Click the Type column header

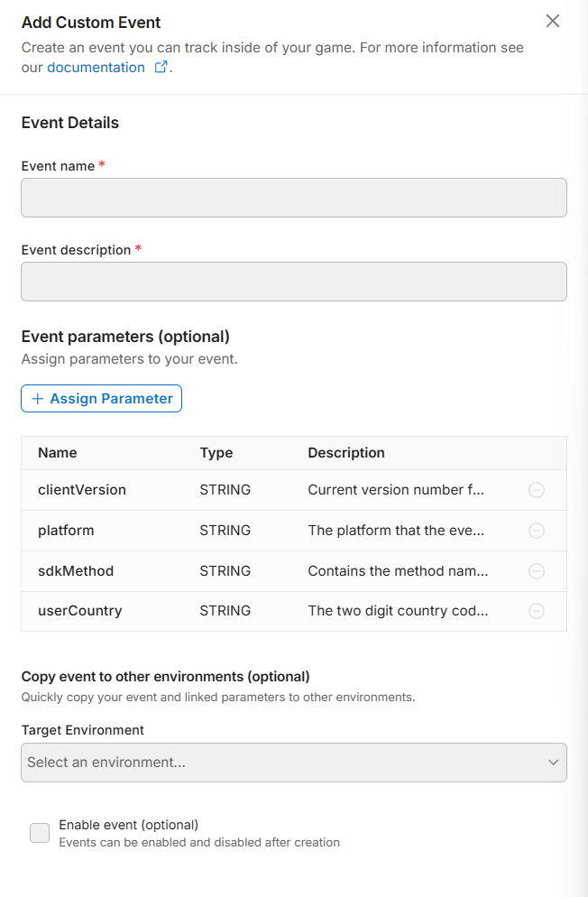pos(216,453)
